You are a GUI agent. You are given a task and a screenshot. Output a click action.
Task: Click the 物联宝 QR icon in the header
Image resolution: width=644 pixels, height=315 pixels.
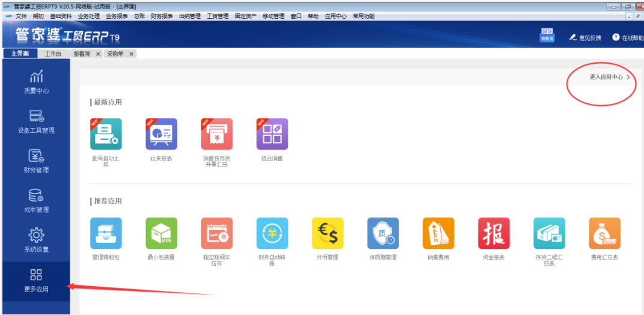547,34
